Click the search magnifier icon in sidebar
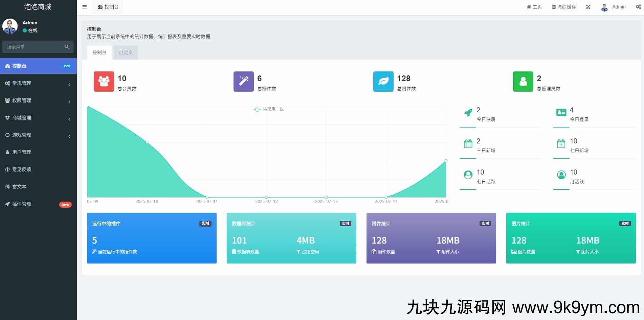Screen dimensions: 644x320 click(67, 47)
